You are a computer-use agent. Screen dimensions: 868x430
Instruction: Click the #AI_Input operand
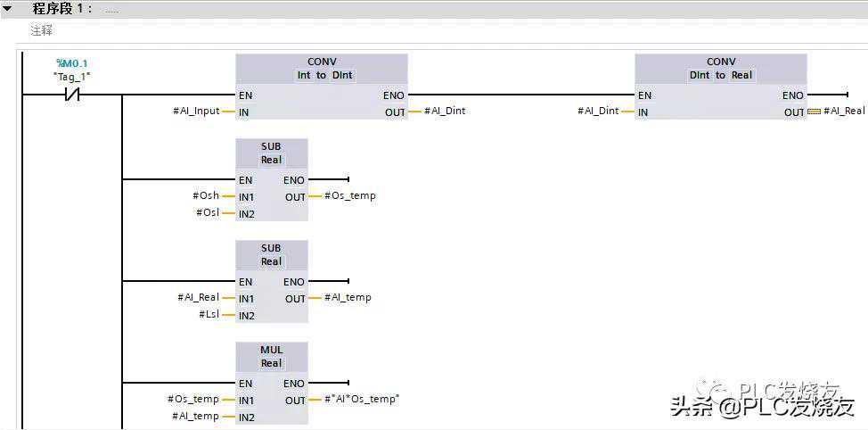(194, 112)
